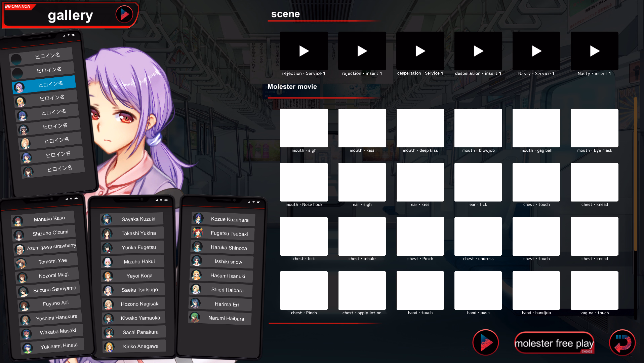This screenshot has height=363, width=644.
Task: Pick Kiriko Anegawa from the character list
Action: click(140, 346)
